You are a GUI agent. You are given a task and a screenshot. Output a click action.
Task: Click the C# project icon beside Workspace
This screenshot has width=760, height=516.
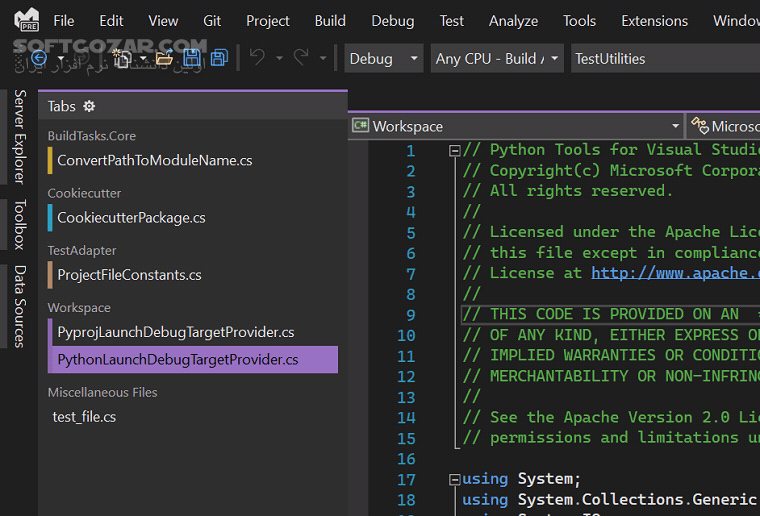point(361,125)
